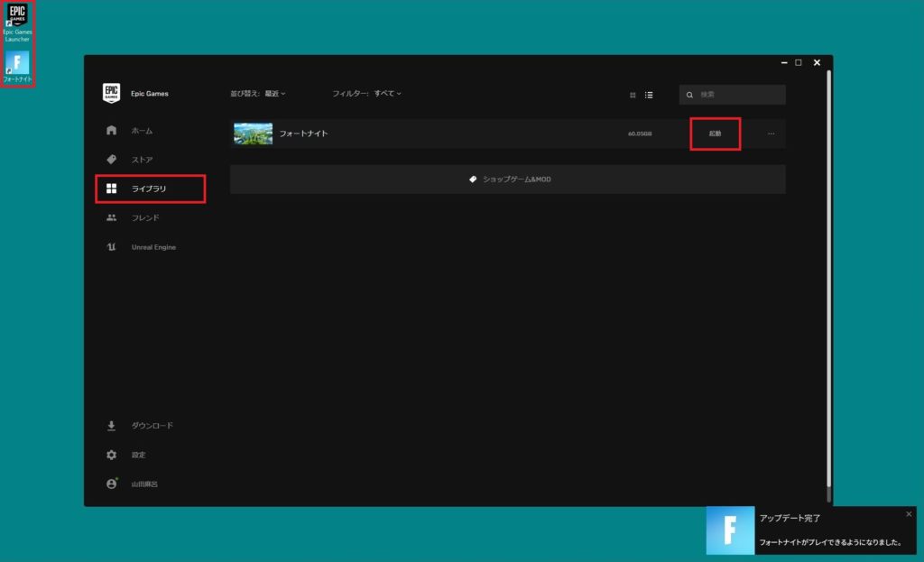Open Fortnite's three-dot options menu
The width and height of the screenshot is (924, 562).
click(x=771, y=134)
